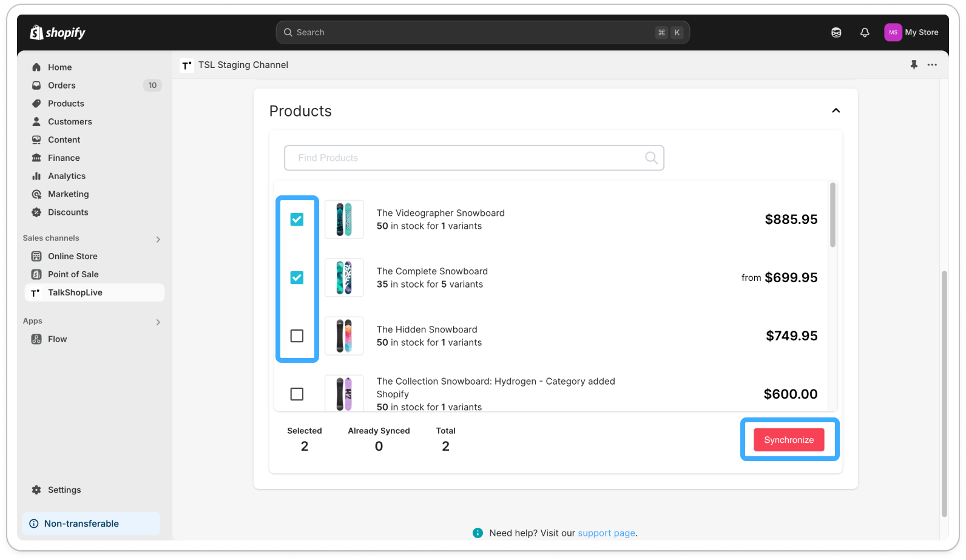
Task: Click the top Search bar
Action: [x=482, y=33]
